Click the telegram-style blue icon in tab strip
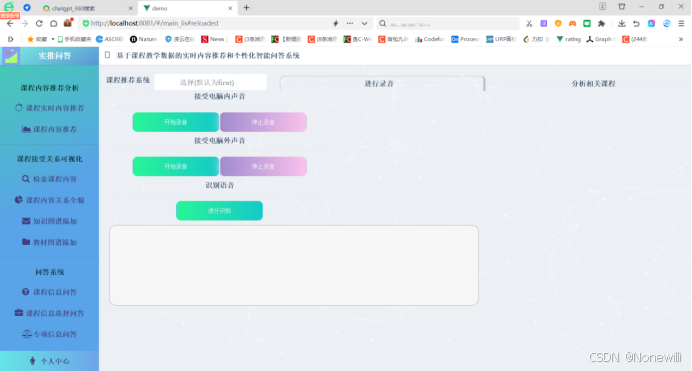Screen dimensions: 692x371 click(x=27, y=7)
